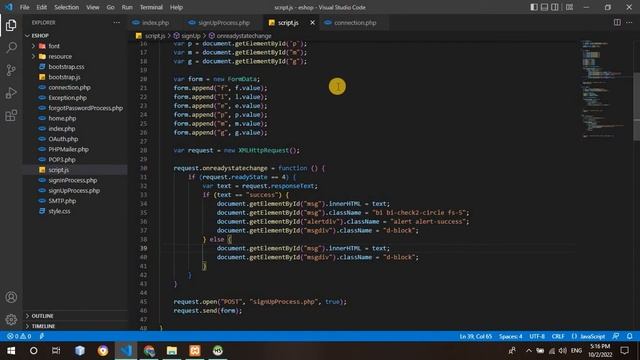This screenshot has width=640, height=360.
Task: Close the script.js editor tab
Action: point(313,22)
